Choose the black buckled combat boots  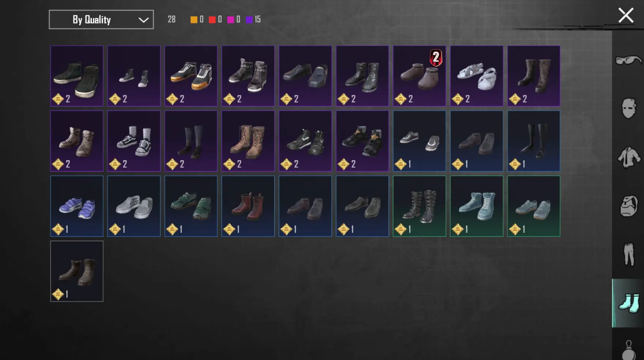click(x=419, y=206)
